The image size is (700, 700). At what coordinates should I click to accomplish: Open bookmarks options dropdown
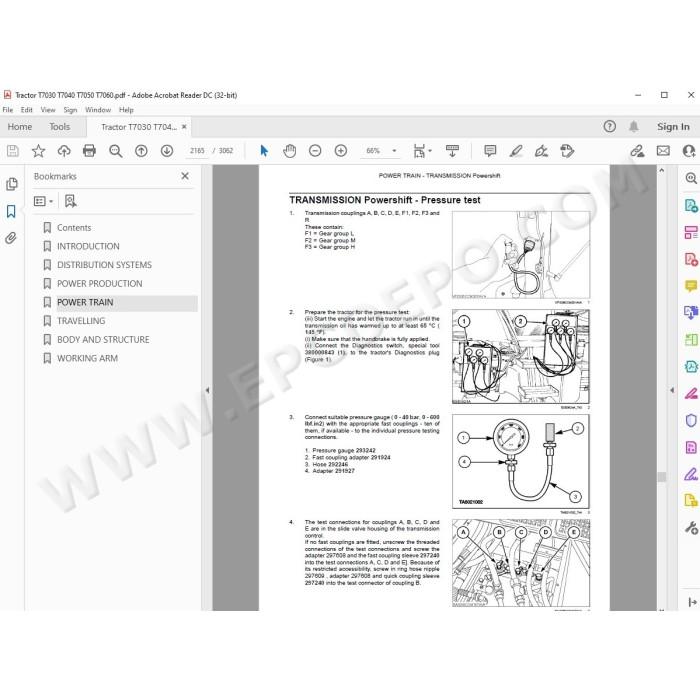43,201
